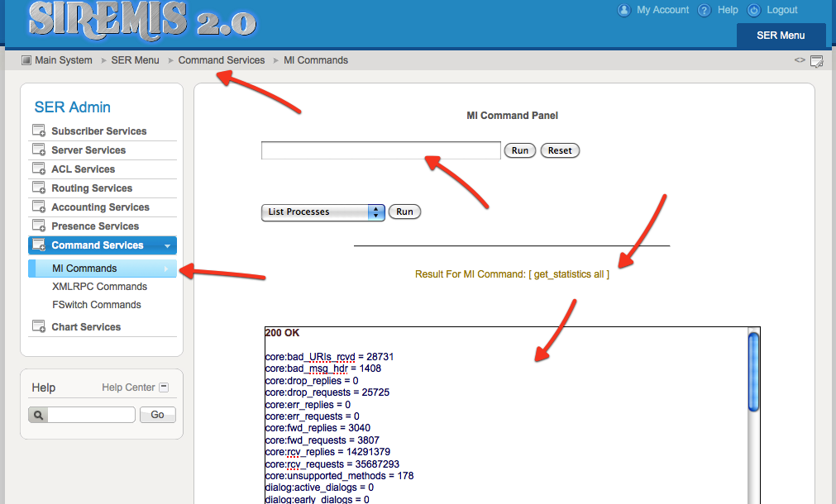Open the List Processes dropdown
Viewport: 836px width, 504px height.
tap(322, 212)
